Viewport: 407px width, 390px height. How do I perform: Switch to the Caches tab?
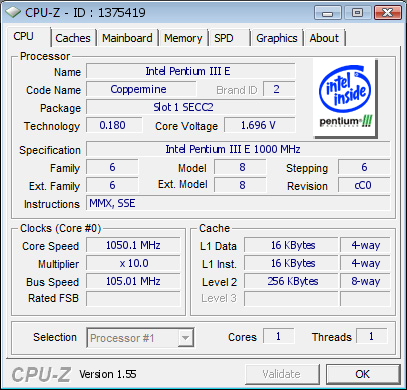(73, 38)
